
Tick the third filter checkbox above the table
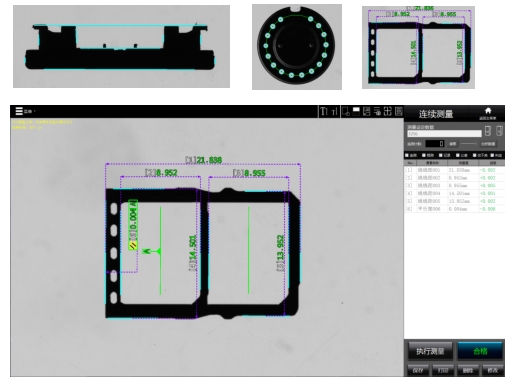click(x=441, y=155)
